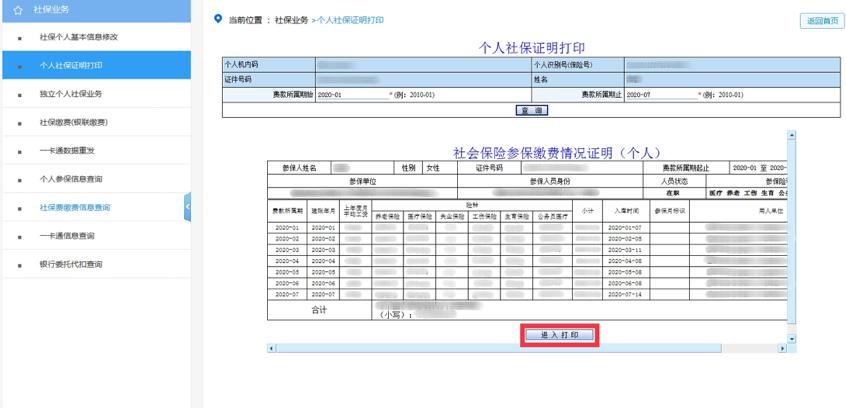
Task: Click the 2020-05-08 入库时间 cell
Action: tap(625, 272)
